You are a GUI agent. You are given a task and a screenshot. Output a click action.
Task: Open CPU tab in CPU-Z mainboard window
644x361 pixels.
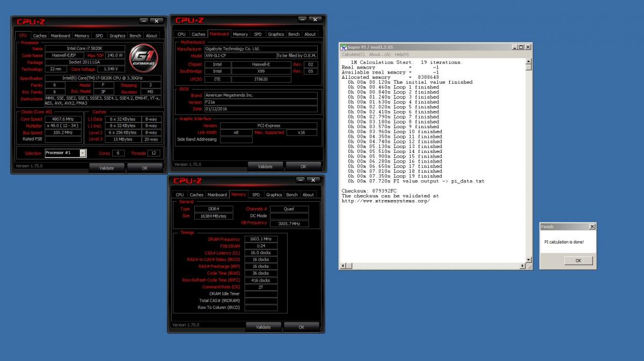point(182,34)
